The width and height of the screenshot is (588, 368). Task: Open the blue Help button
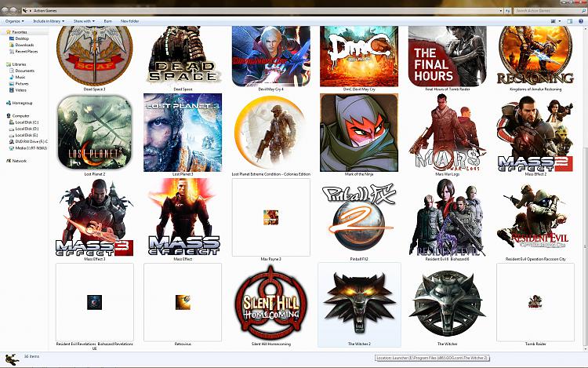coord(581,21)
